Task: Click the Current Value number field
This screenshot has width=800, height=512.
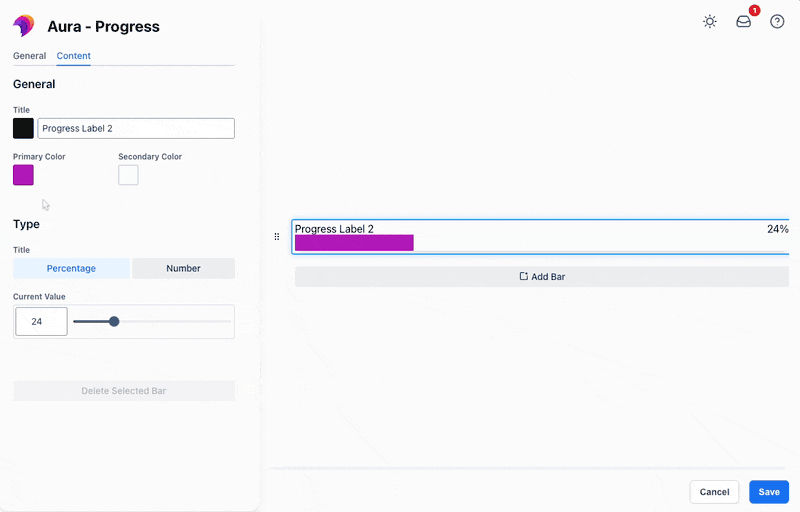Action: 41,321
